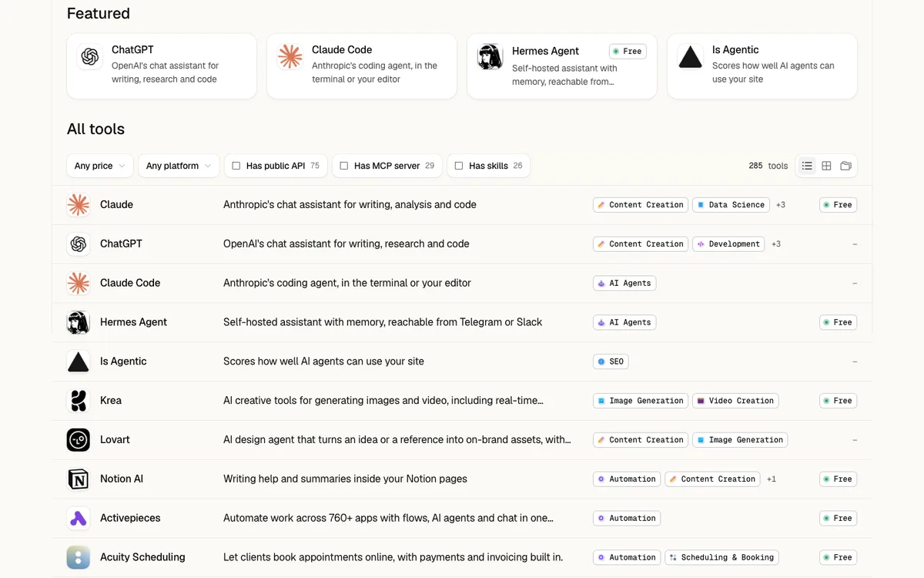Viewport: 924px width, 578px height.
Task: Click the Lovart row logo icon
Action: click(78, 440)
